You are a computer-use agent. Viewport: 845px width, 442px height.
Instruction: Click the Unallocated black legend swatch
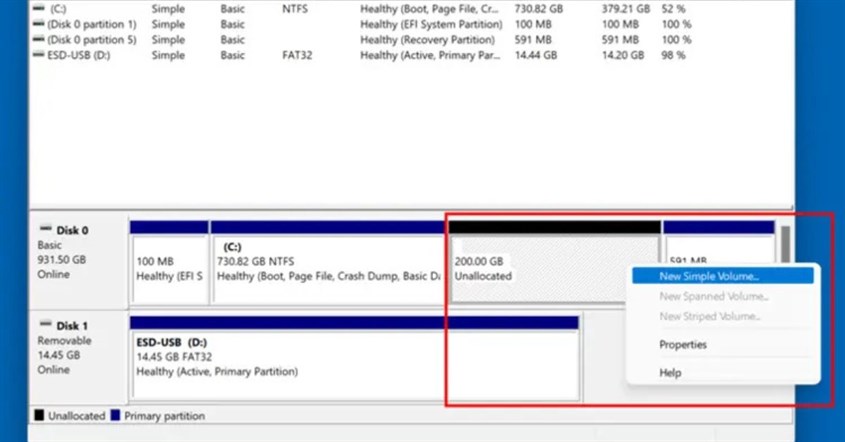coord(39,415)
